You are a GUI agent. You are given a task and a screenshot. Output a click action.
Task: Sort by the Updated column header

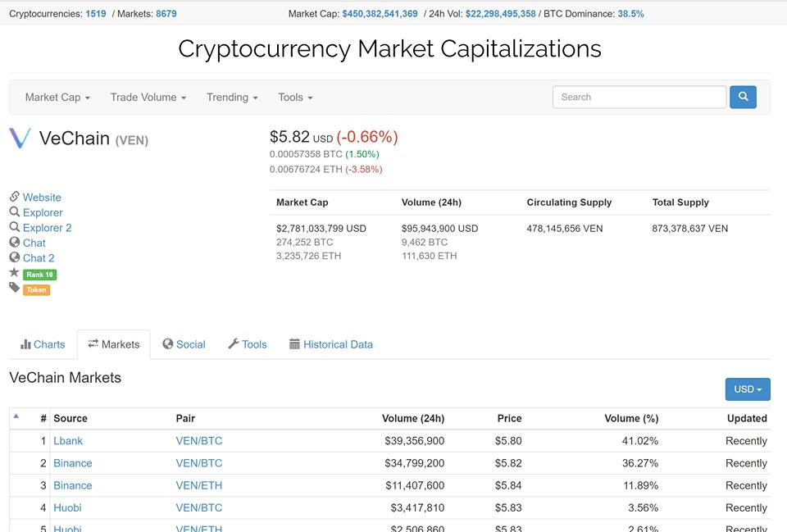pyautogui.click(x=747, y=418)
